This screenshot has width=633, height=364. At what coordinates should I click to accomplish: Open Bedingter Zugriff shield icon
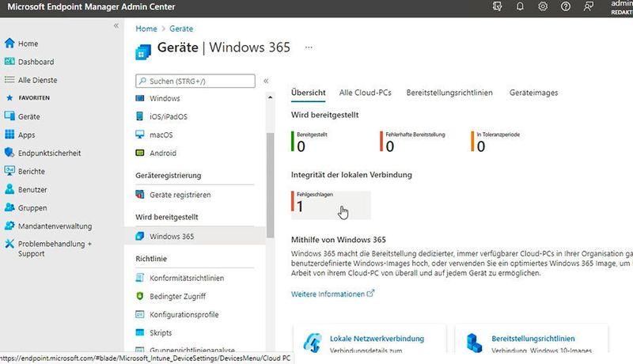click(x=140, y=296)
